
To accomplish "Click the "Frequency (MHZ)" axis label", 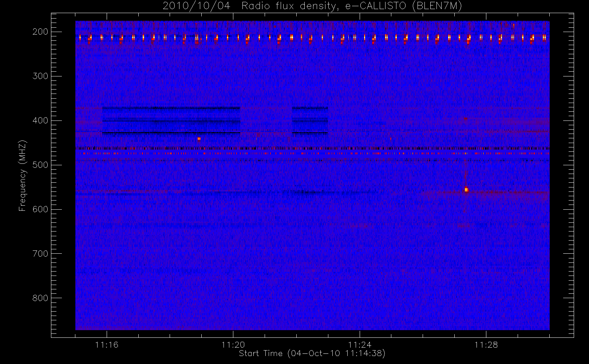I will [23, 175].
